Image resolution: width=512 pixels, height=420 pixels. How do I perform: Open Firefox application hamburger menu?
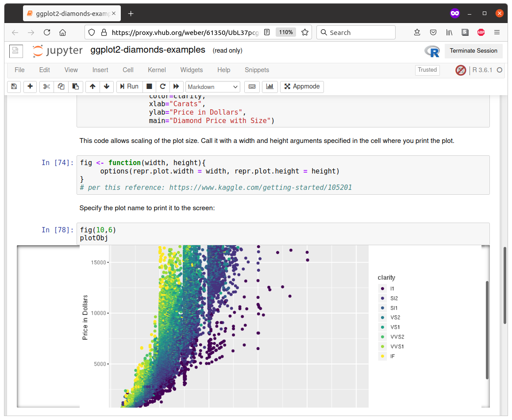click(x=497, y=32)
